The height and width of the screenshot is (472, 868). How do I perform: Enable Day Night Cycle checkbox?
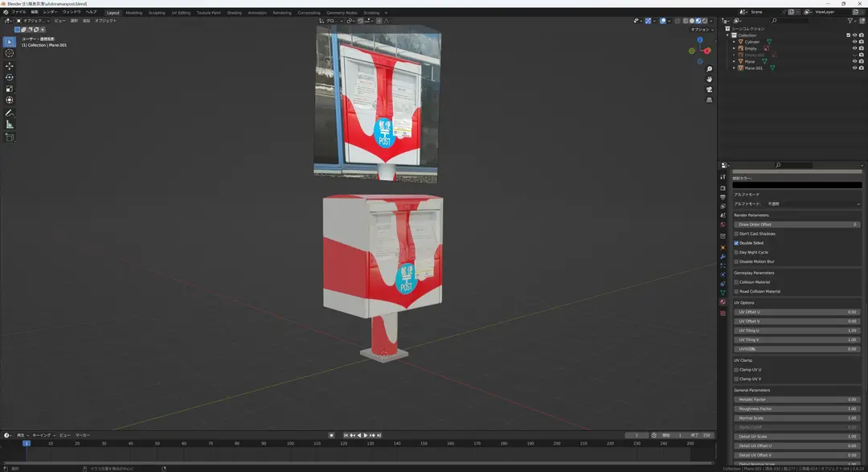tap(736, 252)
